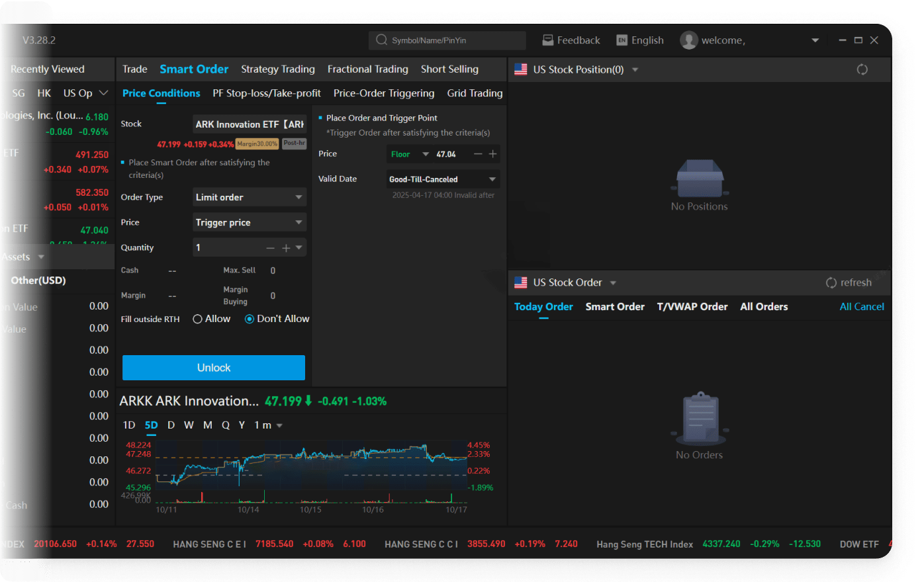Click the blue Unlock button
The image size is (924, 582).
click(214, 368)
